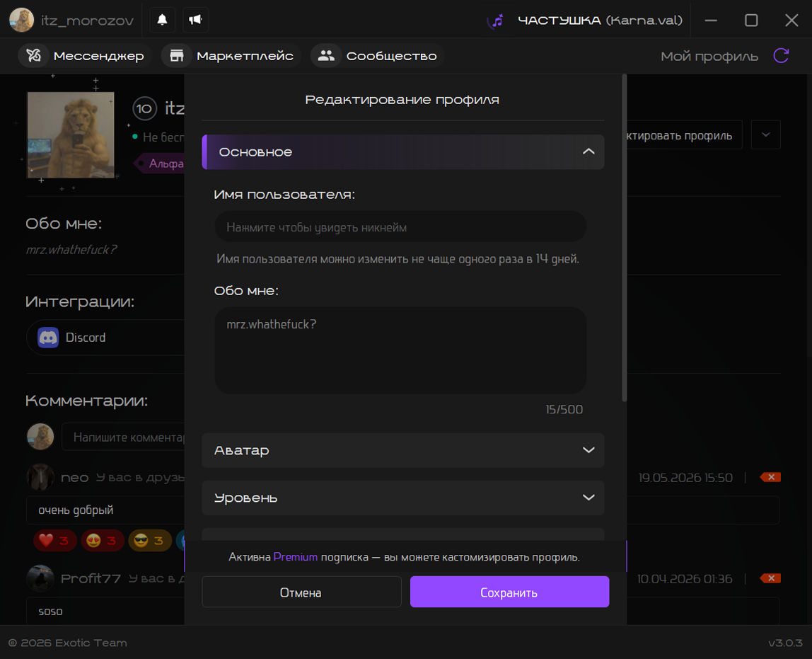Open notifications bell icon
The image size is (812, 659).
[x=162, y=20]
